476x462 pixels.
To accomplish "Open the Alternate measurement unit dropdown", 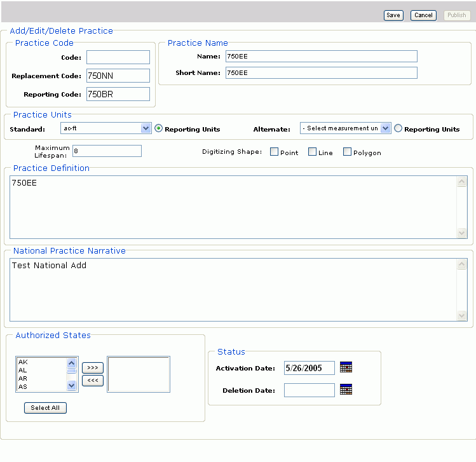I will [x=345, y=128].
